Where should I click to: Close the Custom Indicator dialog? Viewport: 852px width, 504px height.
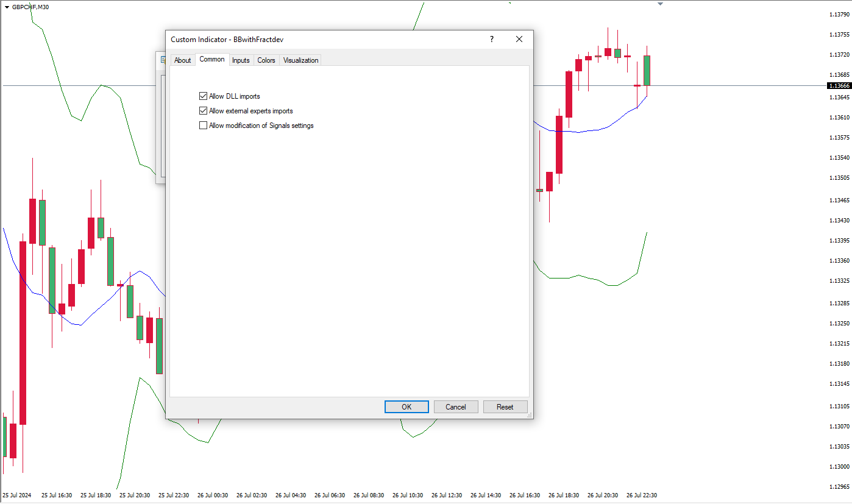pos(519,39)
